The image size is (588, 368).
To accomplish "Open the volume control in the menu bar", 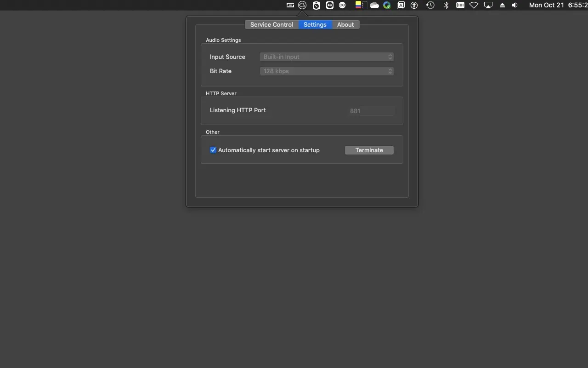I will coord(514,5).
